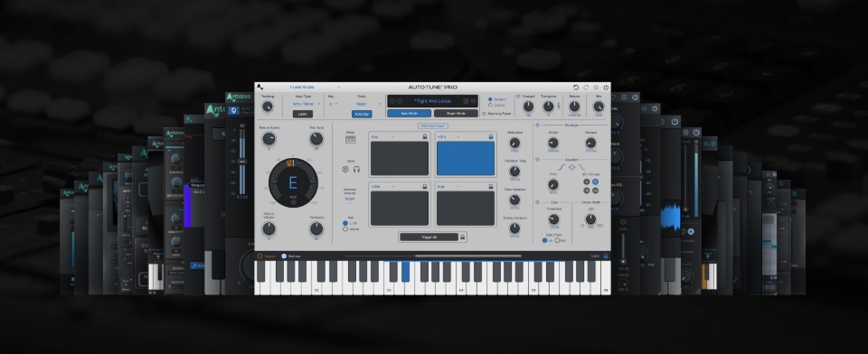Click the Formant knob
The height and width of the screenshot is (354, 868).
pos(528,107)
